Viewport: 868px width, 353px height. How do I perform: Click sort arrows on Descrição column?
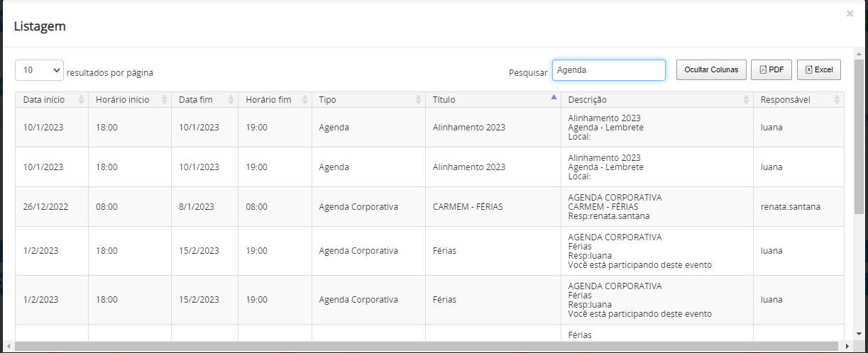[x=747, y=100]
